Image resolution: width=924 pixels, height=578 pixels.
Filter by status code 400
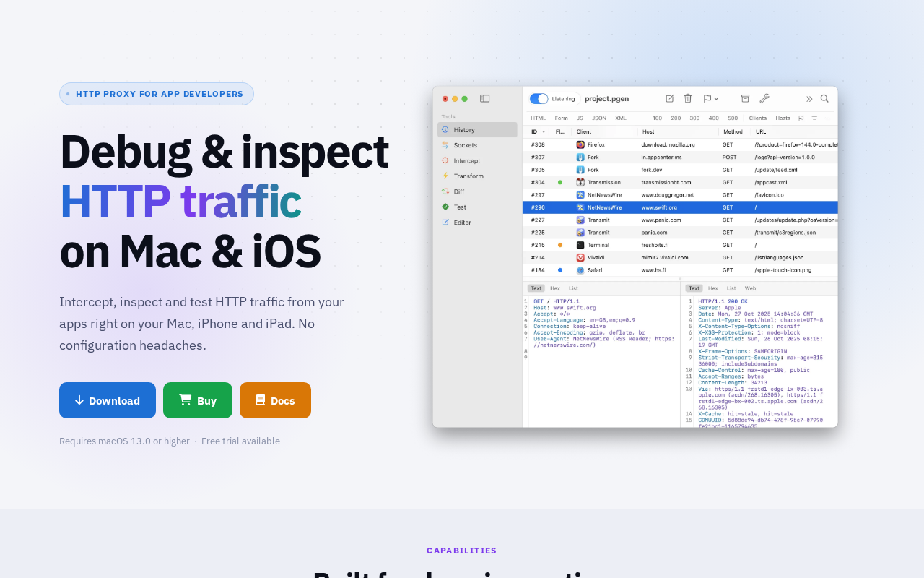713,118
